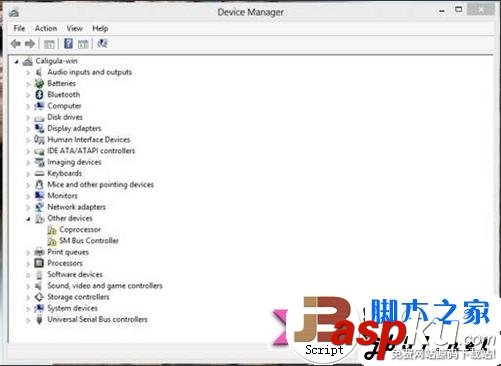Click the Storage controllers icon
This screenshot has width=501, height=366.
tap(39, 297)
